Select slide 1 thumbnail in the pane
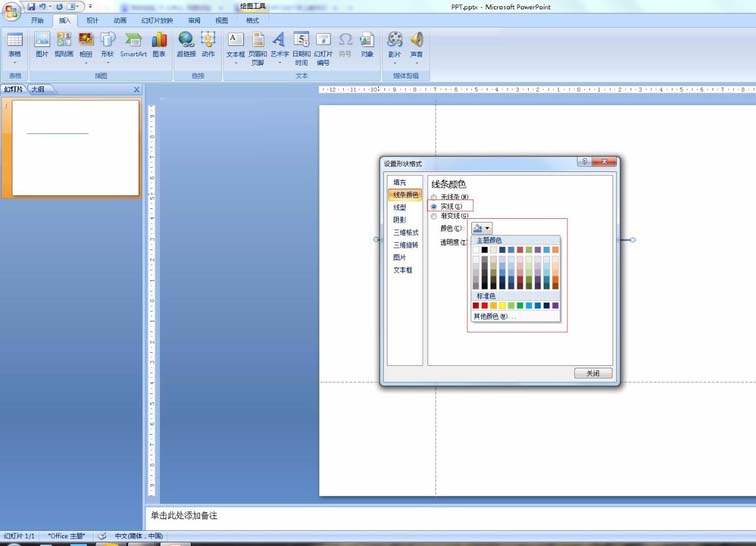The width and height of the screenshot is (756, 546). tap(76, 148)
